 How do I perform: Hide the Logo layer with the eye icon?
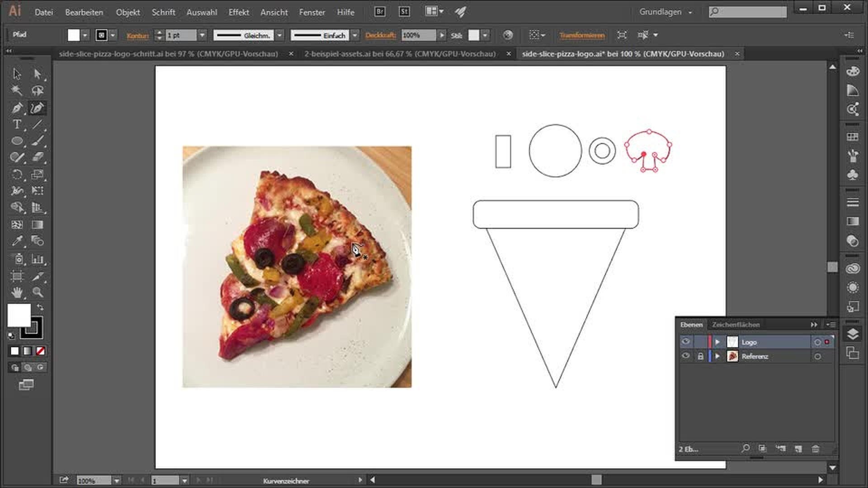tap(686, 342)
